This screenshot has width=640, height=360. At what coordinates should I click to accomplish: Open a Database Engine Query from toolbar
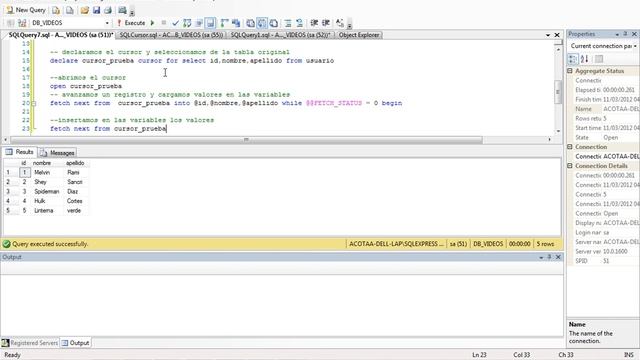pos(56,10)
